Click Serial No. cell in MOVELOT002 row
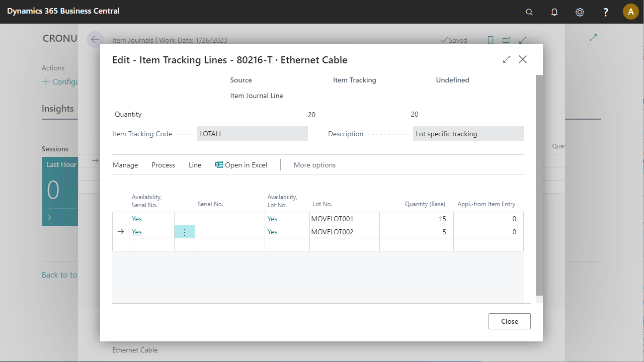The image size is (644, 362). tap(230, 232)
